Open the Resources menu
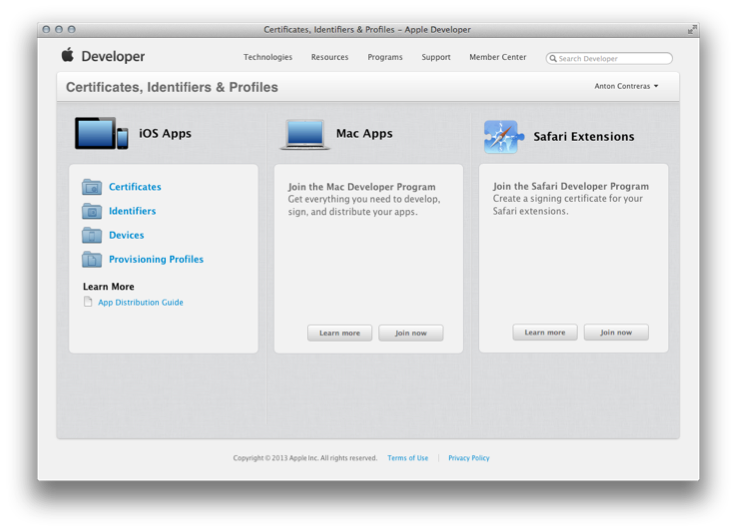The width and height of the screenshot is (737, 532). (329, 57)
